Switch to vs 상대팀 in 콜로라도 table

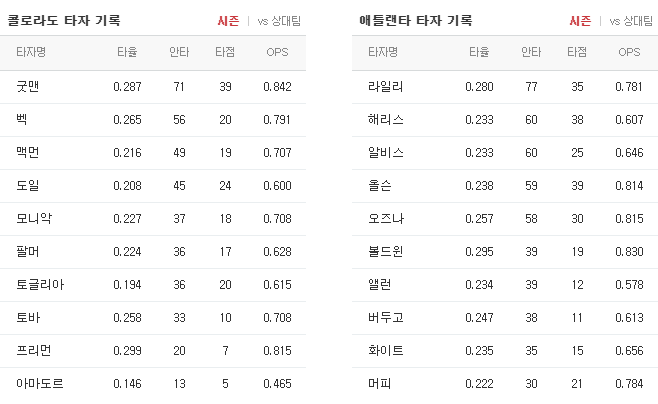click(x=279, y=21)
